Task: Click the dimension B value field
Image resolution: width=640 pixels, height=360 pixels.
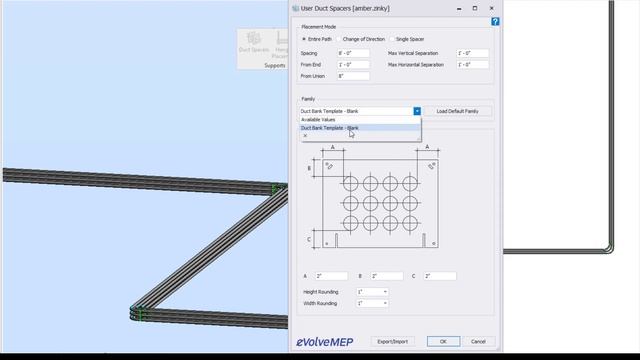Action: [x=387, y=276]
